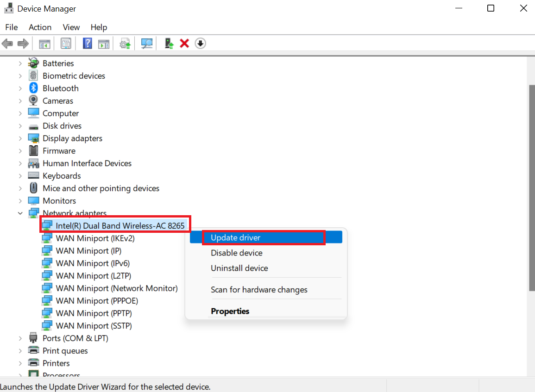Select WAN Miniport (IPv6) adapter
535x392 pixels.
coord(93,263)
